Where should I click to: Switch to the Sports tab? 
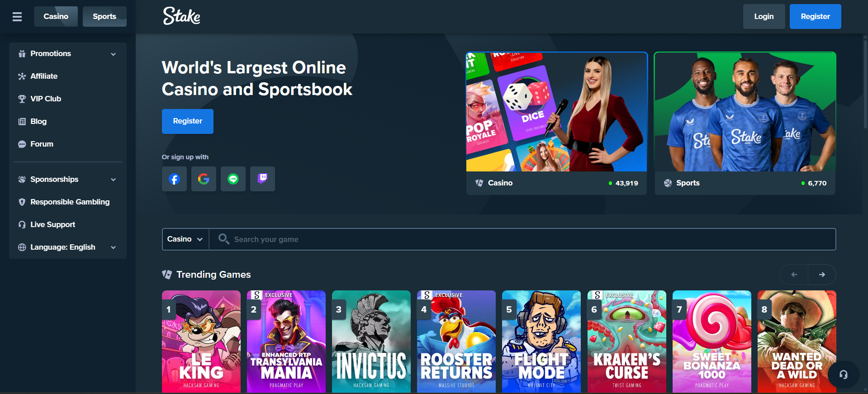coord(104,17)
